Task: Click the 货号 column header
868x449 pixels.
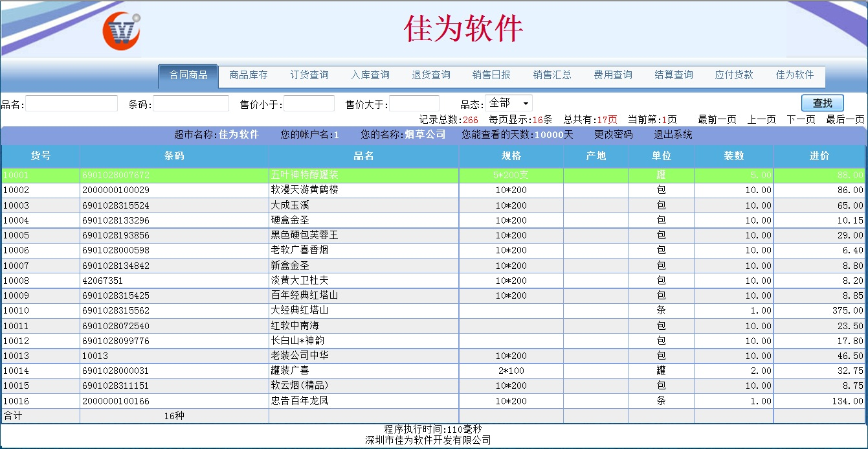Action: point(41,156)
